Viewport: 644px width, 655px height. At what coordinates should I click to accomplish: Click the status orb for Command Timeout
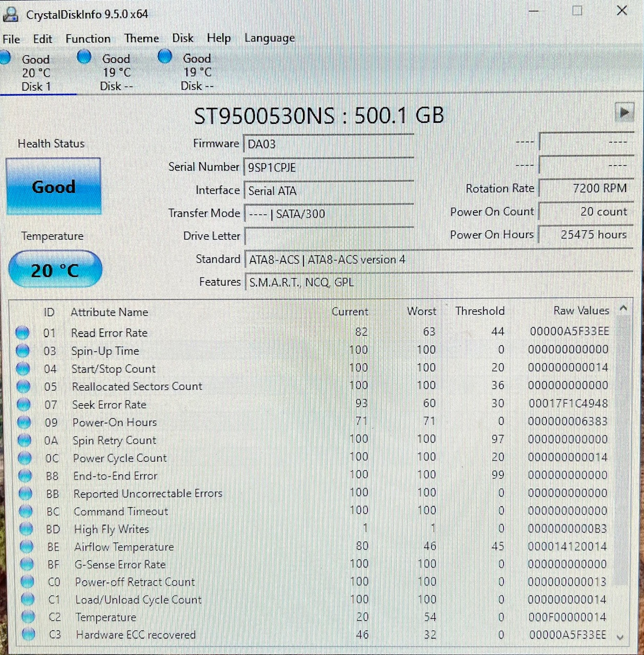coord(26,511)
